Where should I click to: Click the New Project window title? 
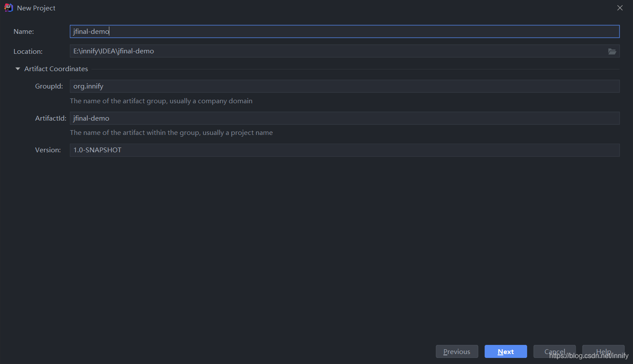[36, 8]
